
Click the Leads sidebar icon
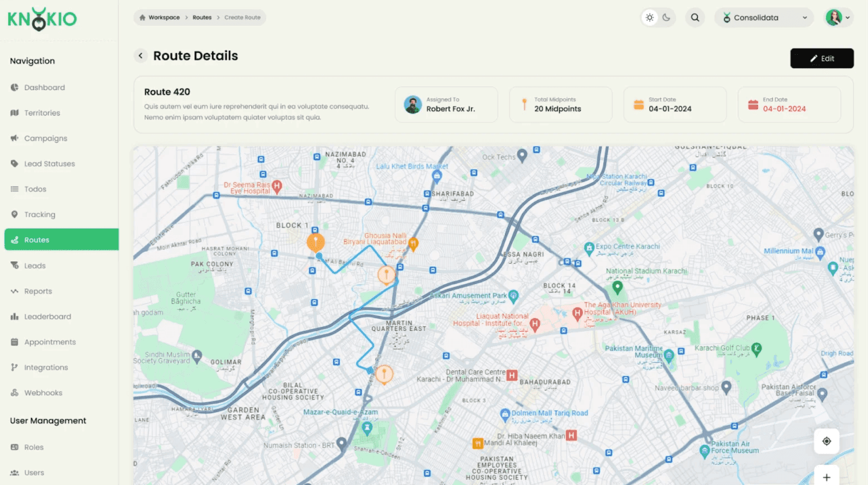pyautogui.click(x=15, y=265)
